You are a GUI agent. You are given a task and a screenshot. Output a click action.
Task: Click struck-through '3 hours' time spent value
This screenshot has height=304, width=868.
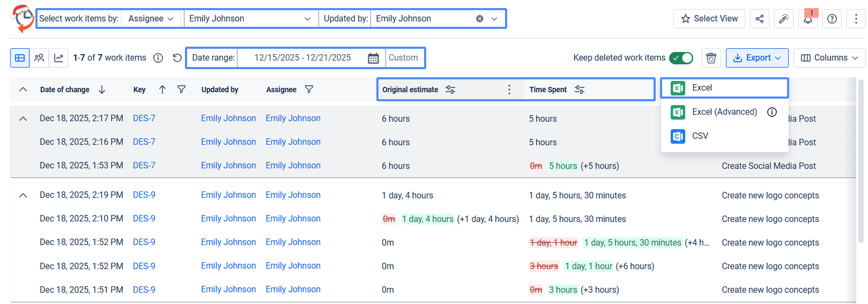tap(544, 266)
